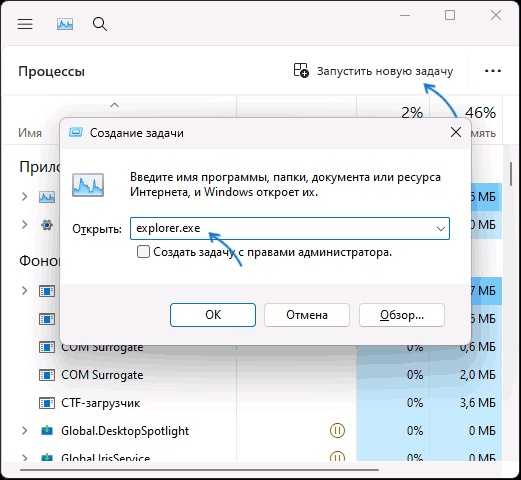Open the dropdown arrow of 'Открыть' combo box
This screenshot has height=480, width=521.
tap(441, 229)
